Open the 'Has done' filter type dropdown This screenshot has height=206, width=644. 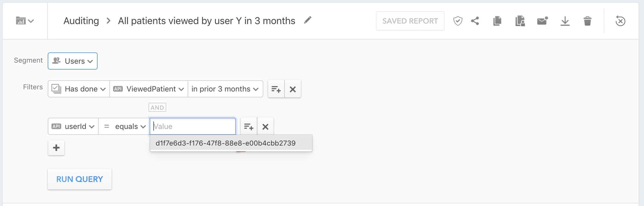pos(79,89)
